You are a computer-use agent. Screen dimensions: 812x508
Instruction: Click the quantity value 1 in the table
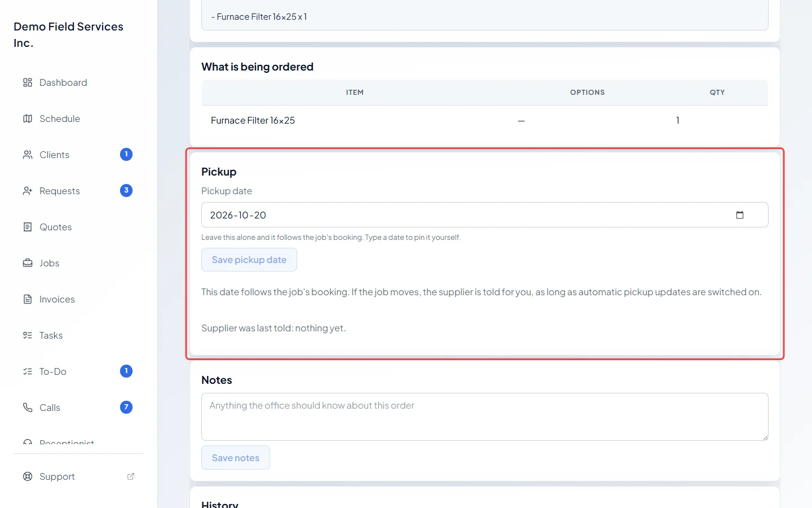pyautogui.click(x=677, y=120)
